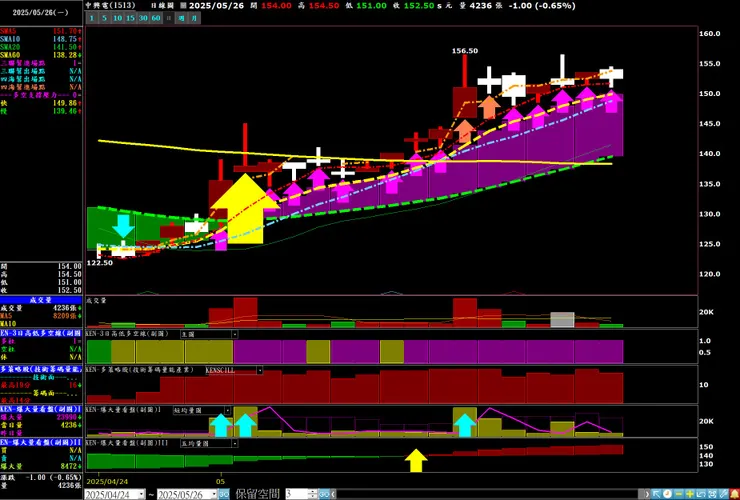
Task: Click the right arrow of horizontal scrollbar
Action: 647,494
